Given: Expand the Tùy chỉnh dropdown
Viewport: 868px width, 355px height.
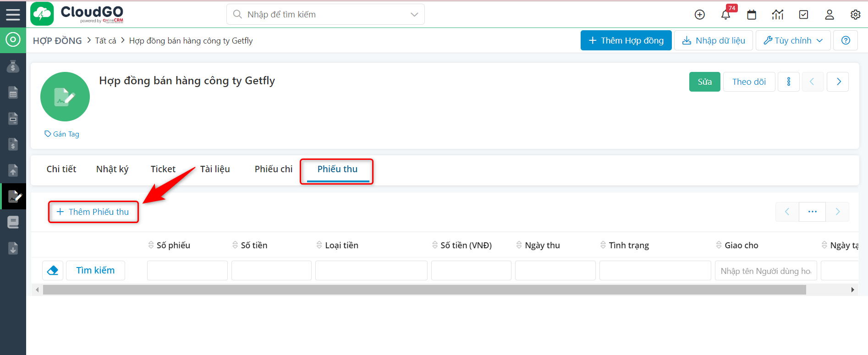Looking at the screenshot, I should pos(793,40).
